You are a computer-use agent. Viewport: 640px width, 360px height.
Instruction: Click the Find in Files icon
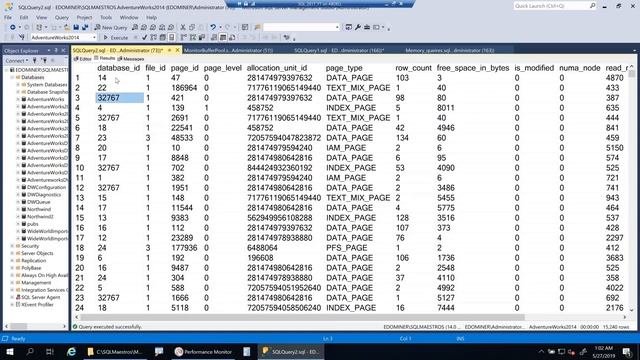pyautogui.click(x=257, y=27)
